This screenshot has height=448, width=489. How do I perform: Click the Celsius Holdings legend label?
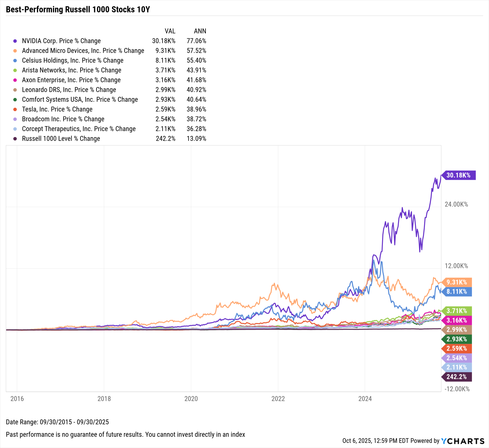pos(73,60)
